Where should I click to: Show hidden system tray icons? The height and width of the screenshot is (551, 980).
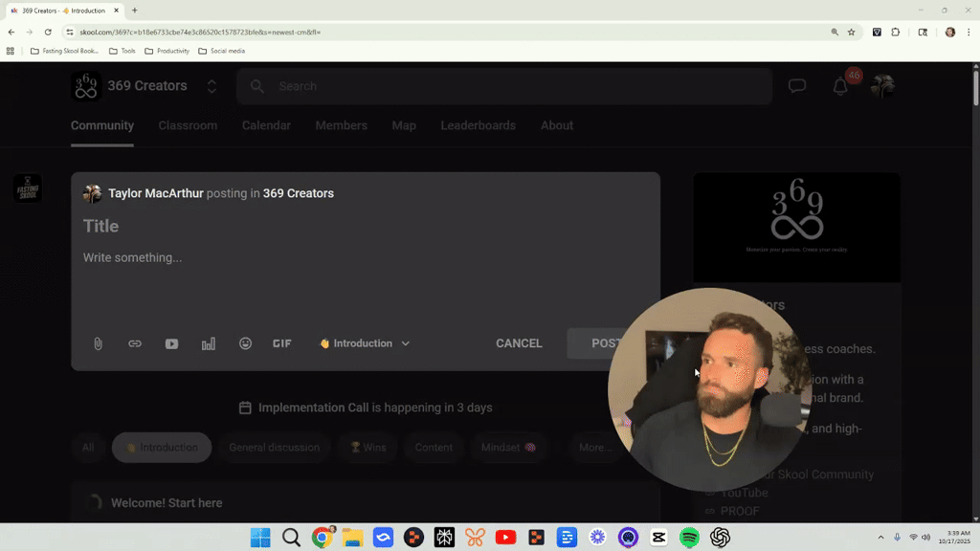pos(880,538)
